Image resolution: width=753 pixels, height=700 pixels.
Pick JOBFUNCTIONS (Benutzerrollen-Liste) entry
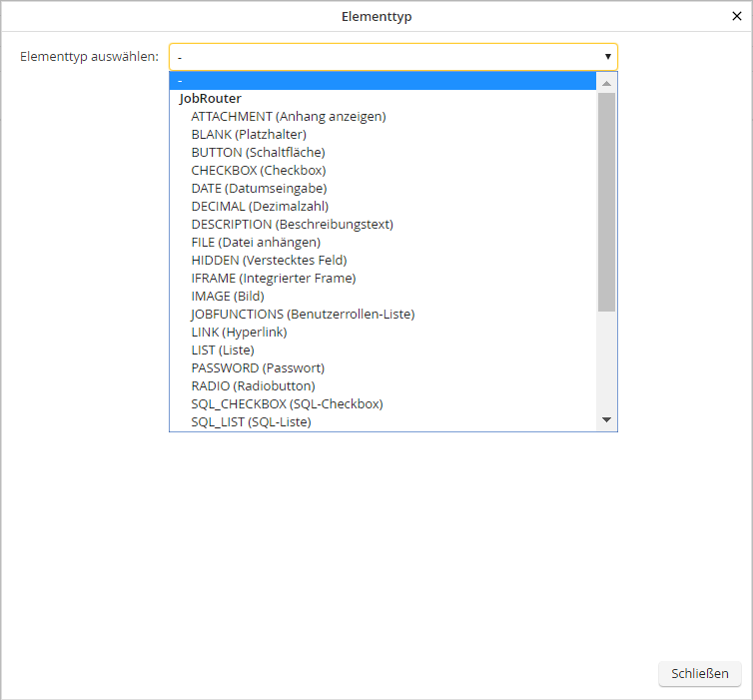[303, 314]
